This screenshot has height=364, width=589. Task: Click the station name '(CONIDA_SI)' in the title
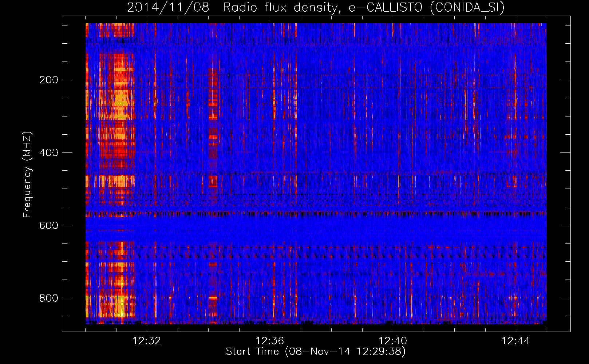coord(467,8)
